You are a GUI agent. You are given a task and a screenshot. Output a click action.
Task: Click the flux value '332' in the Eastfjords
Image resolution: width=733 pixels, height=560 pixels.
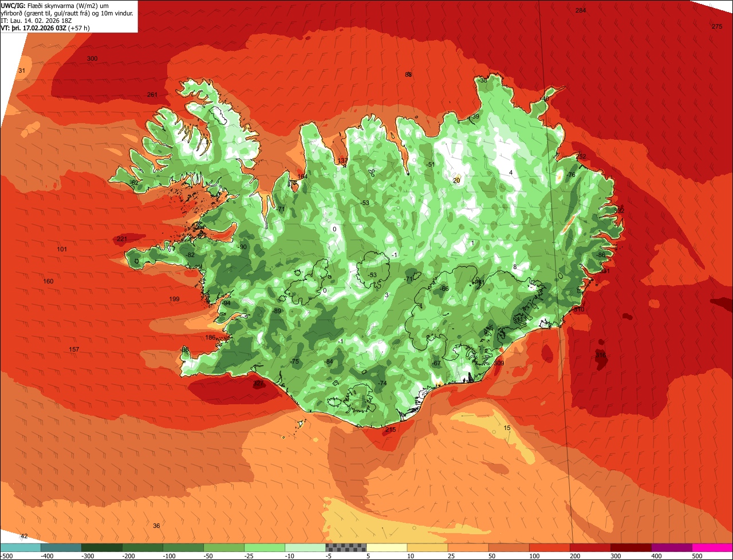pyautogui.click(x=619, y=210)
